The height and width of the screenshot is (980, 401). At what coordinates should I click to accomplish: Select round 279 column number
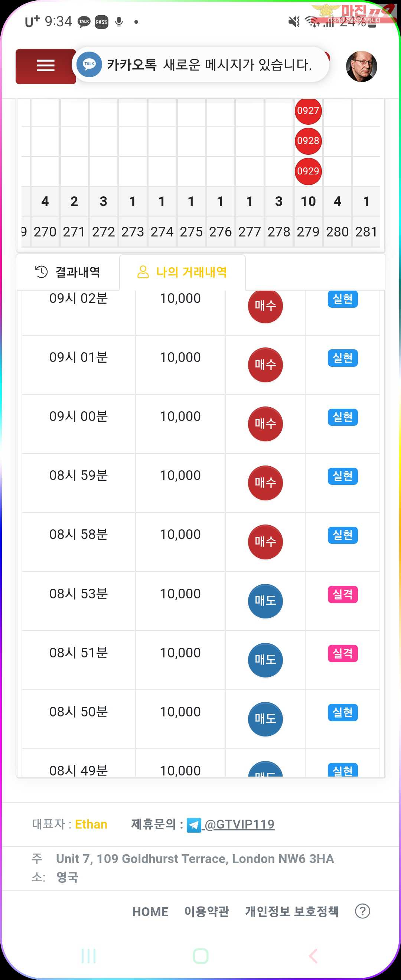coord(308,232)
